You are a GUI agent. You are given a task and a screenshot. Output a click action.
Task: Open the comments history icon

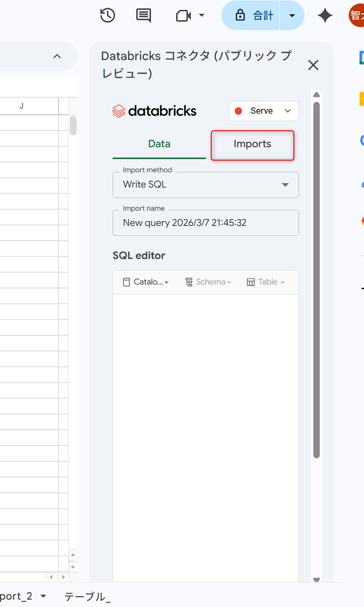tap(143, 16)
